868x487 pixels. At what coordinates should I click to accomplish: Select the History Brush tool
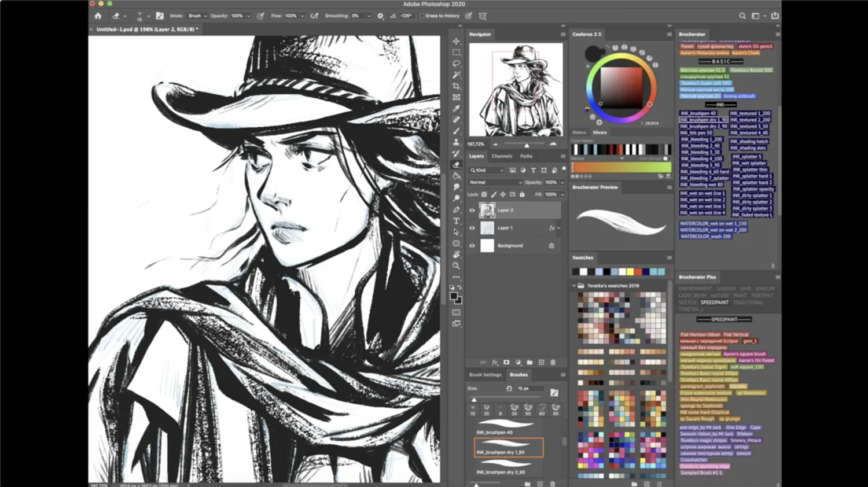pyautogui.click(x=456, y=153)
